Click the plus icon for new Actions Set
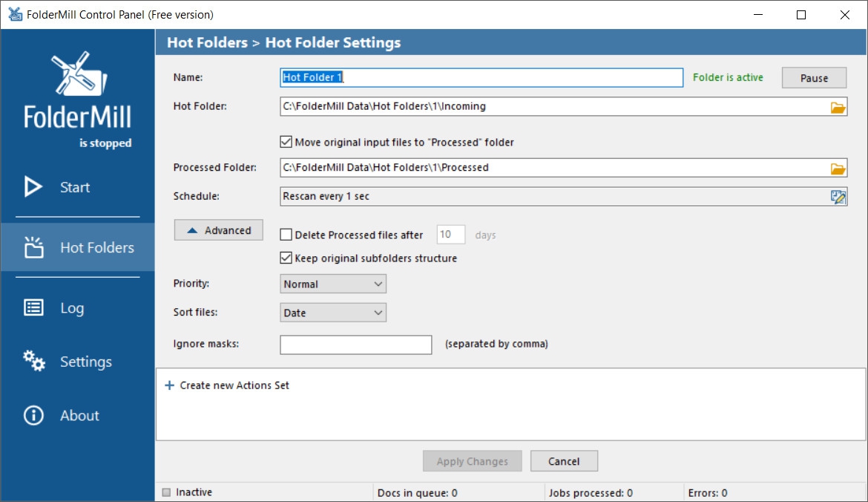The image size is (868, 502). [169, 385]
